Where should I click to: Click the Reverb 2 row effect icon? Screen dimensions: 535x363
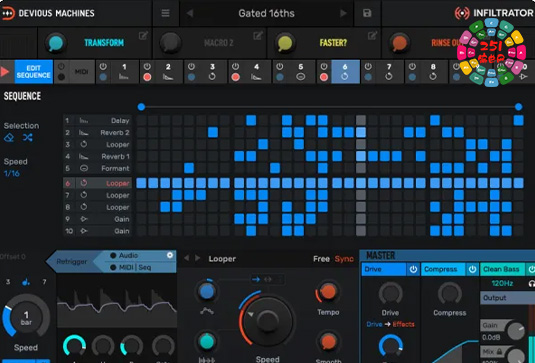[x=84, y=132]
